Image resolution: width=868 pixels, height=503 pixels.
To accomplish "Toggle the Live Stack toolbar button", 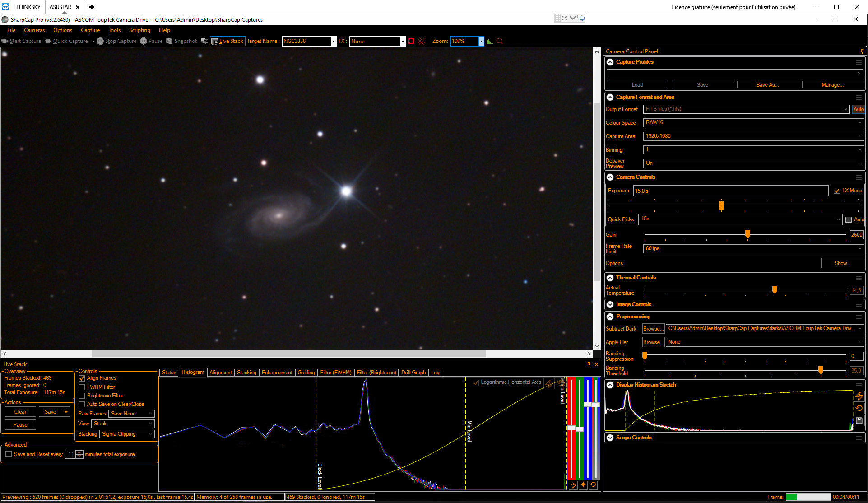I will (x=227, y=41).
